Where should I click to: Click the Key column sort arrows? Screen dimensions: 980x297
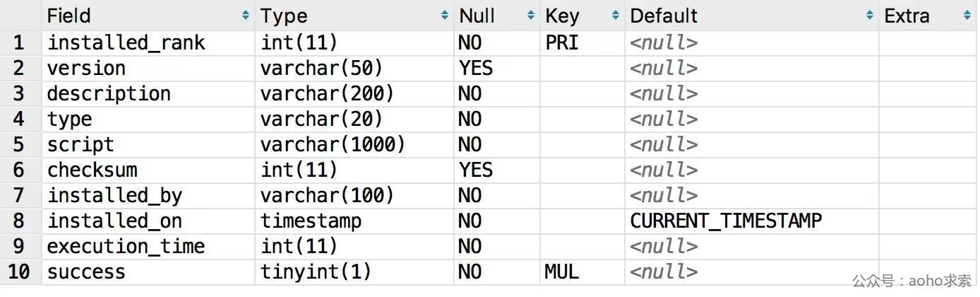tap(616, 16)
